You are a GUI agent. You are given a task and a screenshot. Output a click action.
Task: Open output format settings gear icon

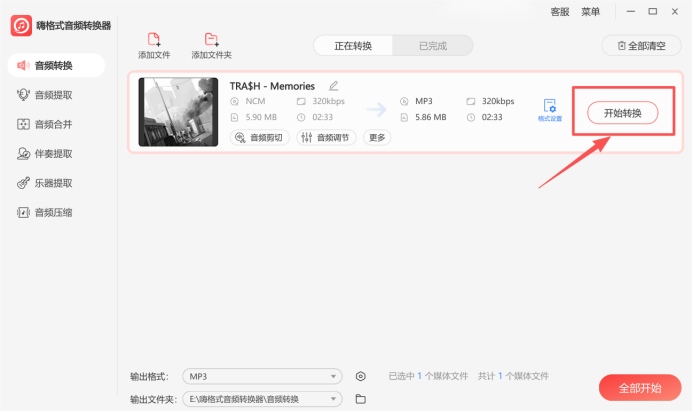pos(361,376)
